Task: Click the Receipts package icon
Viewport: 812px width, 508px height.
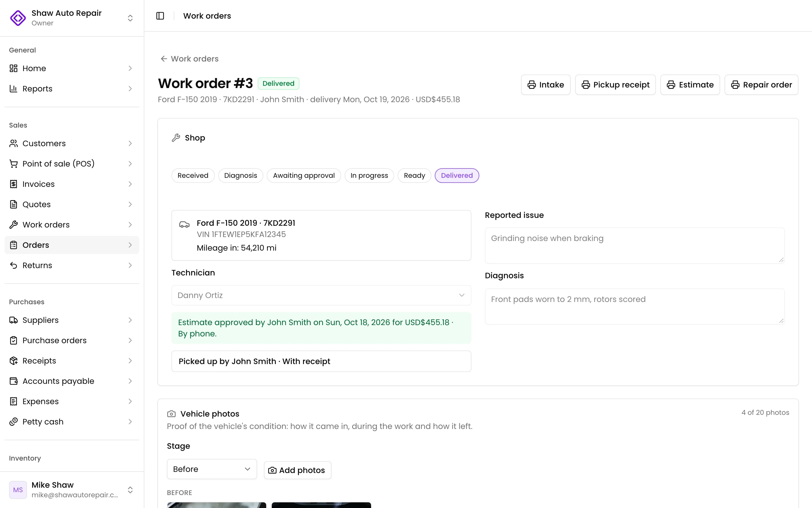Action: coord(14,361)
